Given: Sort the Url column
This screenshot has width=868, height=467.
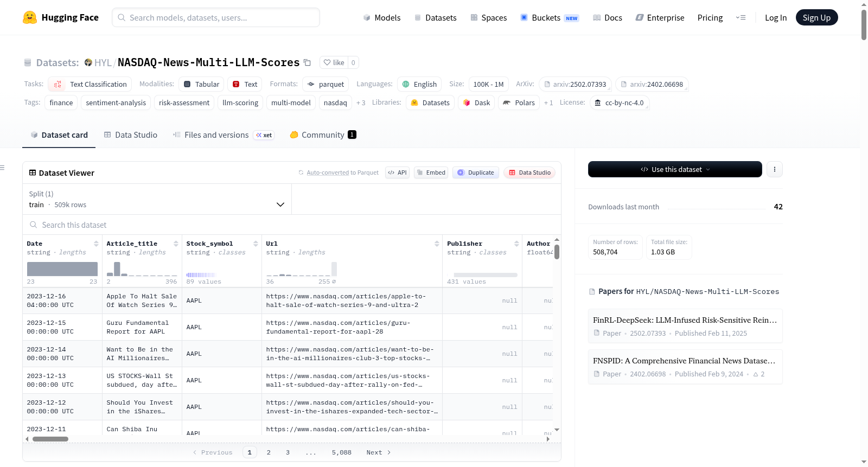Looking at the screenshot, I should pyautogui.click(x=437, y=244).
